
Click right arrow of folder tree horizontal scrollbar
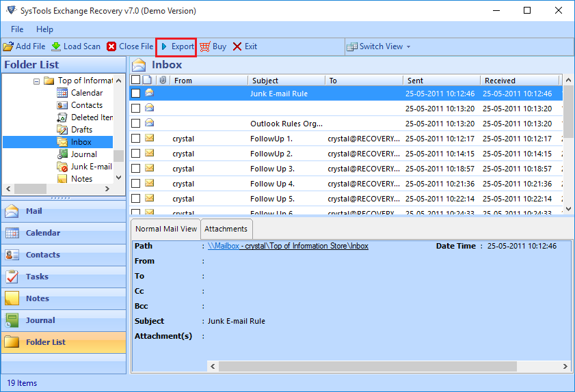107,189
